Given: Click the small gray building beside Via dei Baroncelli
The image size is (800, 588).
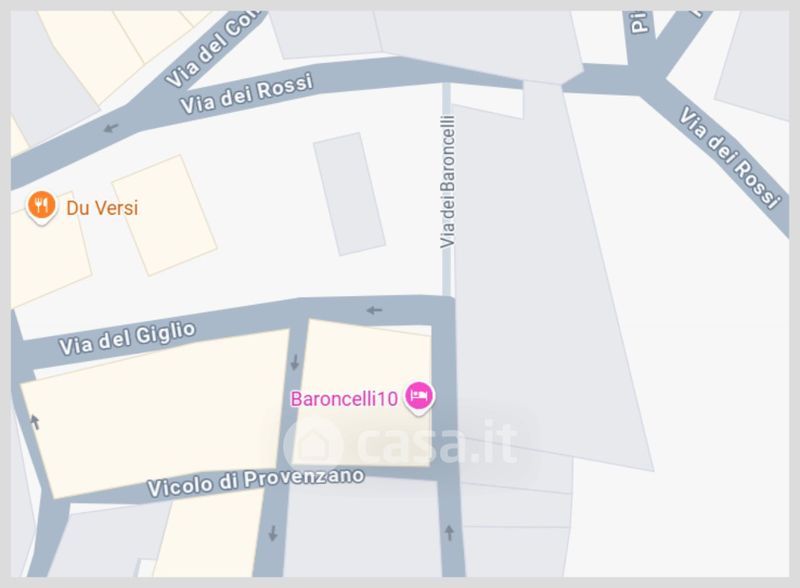Looking at the screenshot, I should click(349, 193).
